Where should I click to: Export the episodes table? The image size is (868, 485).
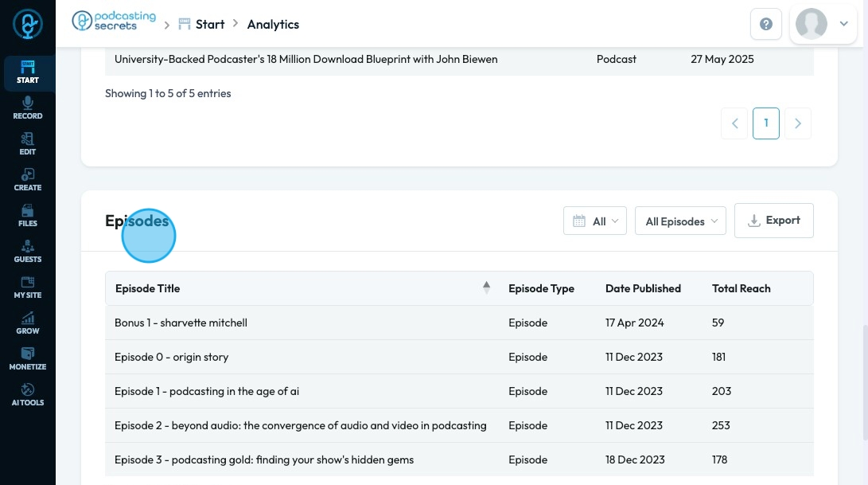coord(773,221)
